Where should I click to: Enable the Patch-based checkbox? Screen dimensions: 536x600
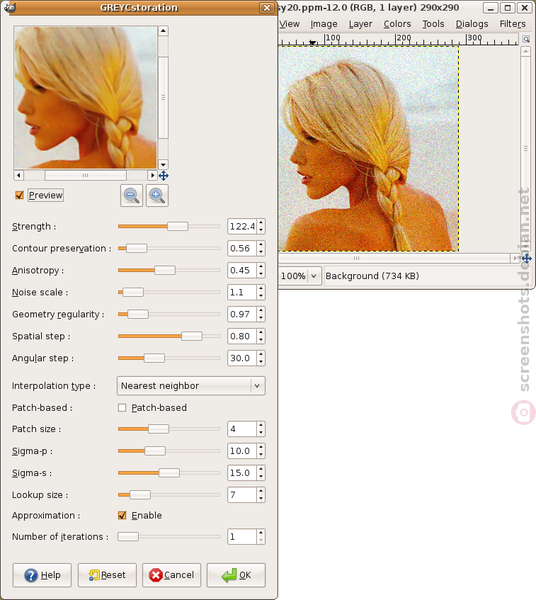pyautogui.click(x=122, y=408)
